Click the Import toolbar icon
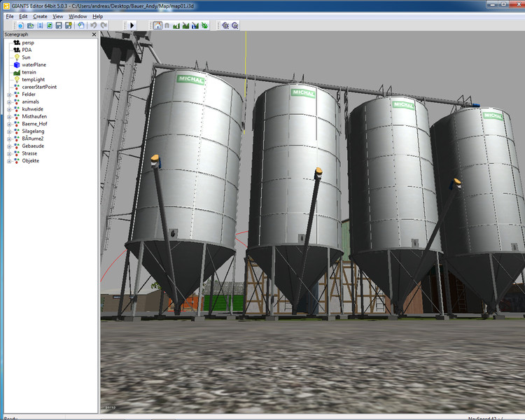This screenshot has width=525, height=420. (x=40, y=25)
